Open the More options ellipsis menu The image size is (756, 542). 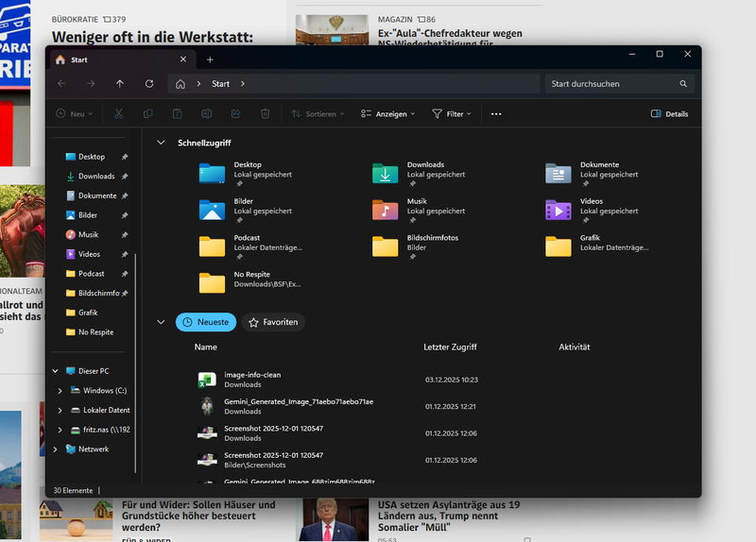496,114
